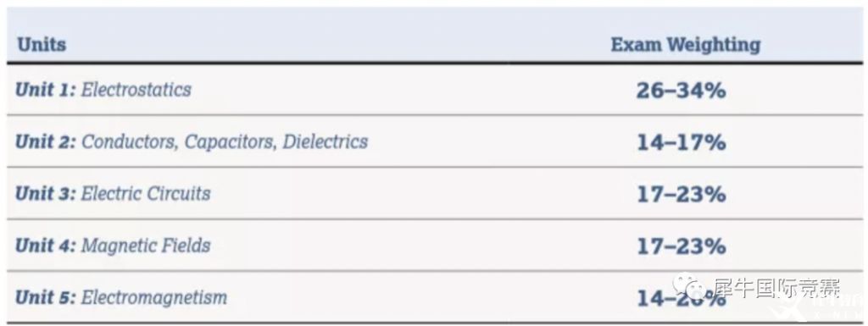Click the 14–17% weighting value
868x326 pixels.
(x=681, y=143)
